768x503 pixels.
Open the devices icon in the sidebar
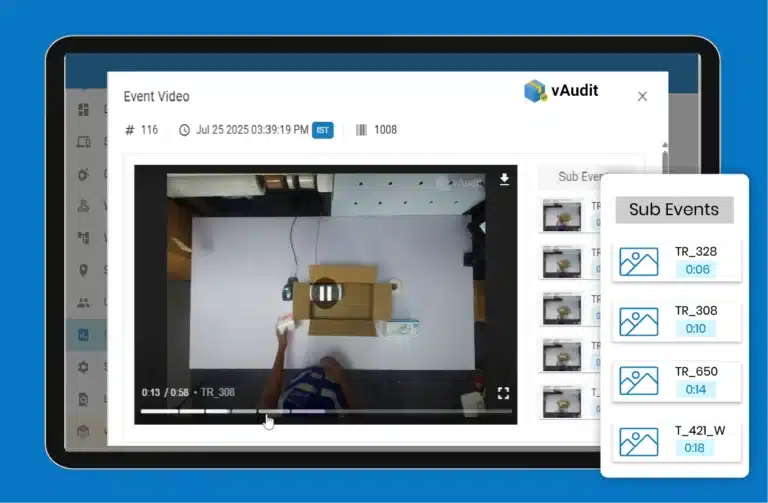click(84, 142)
